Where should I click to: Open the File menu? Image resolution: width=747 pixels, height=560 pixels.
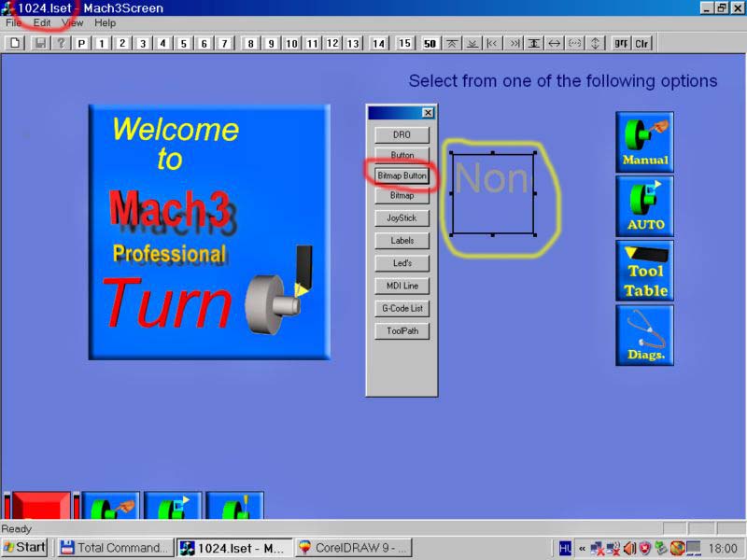13,22
